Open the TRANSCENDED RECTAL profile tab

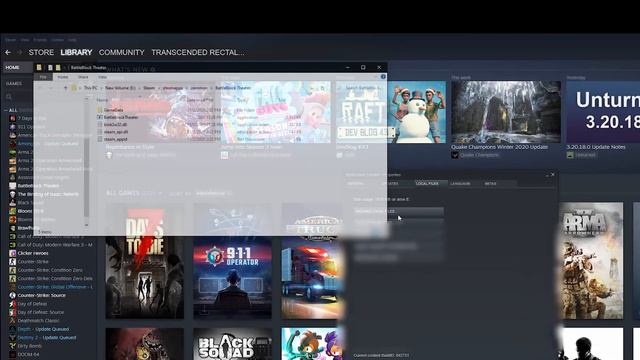[x=198, y=52]
